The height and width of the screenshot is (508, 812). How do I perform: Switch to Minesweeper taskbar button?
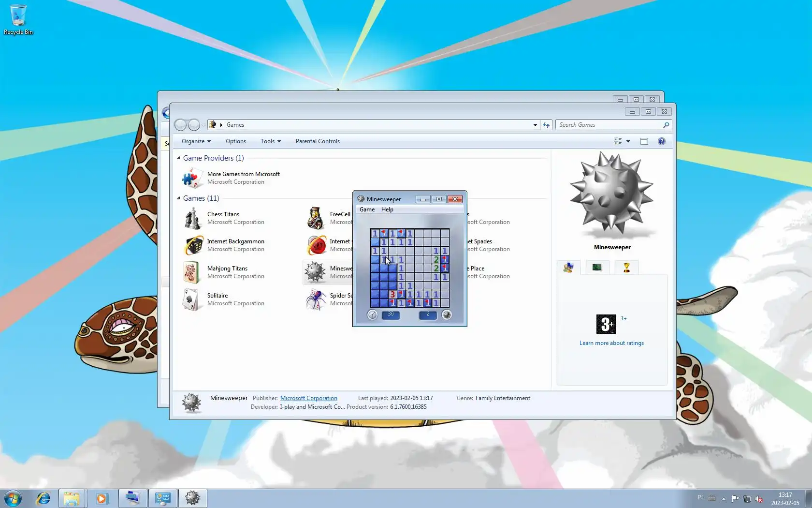[193, 498]
